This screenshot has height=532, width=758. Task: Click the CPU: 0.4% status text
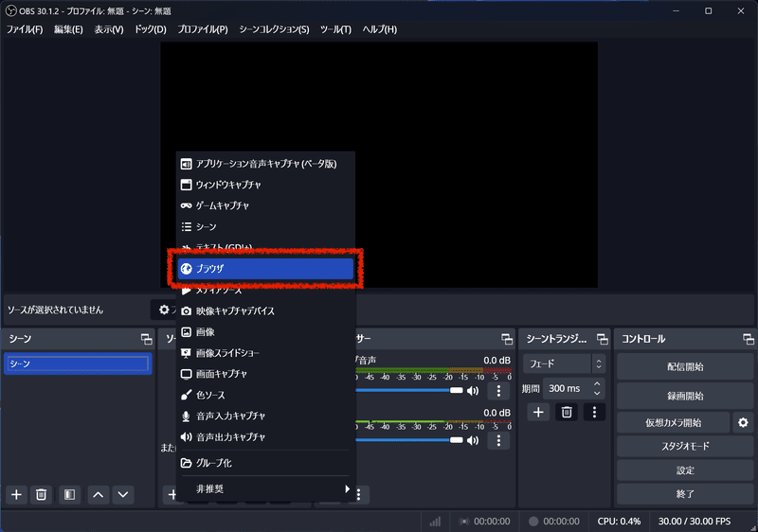(619, 522)
